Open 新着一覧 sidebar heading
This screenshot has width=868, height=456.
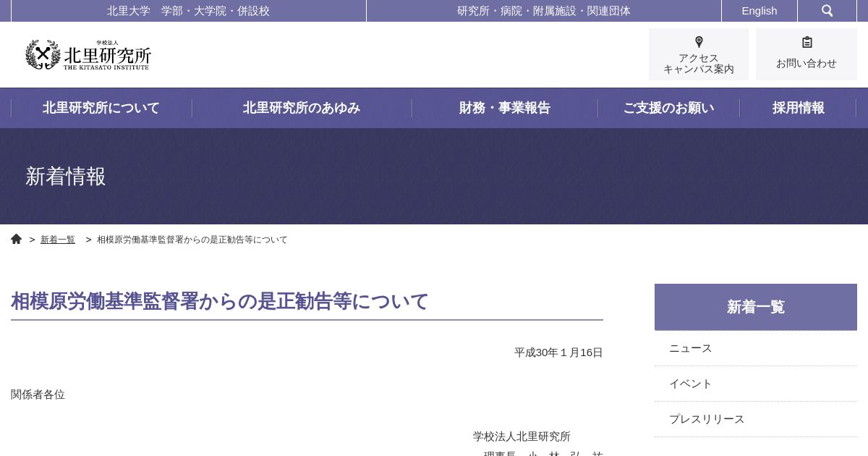756,307
